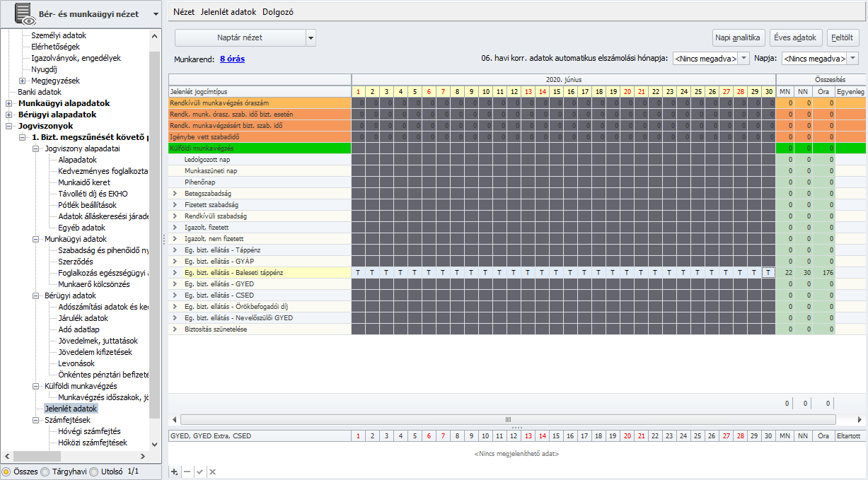This screenshot has width=868, height=480.
Task: Click the horizontal scrollbar thumb of calendar grid
Action: 508,419
